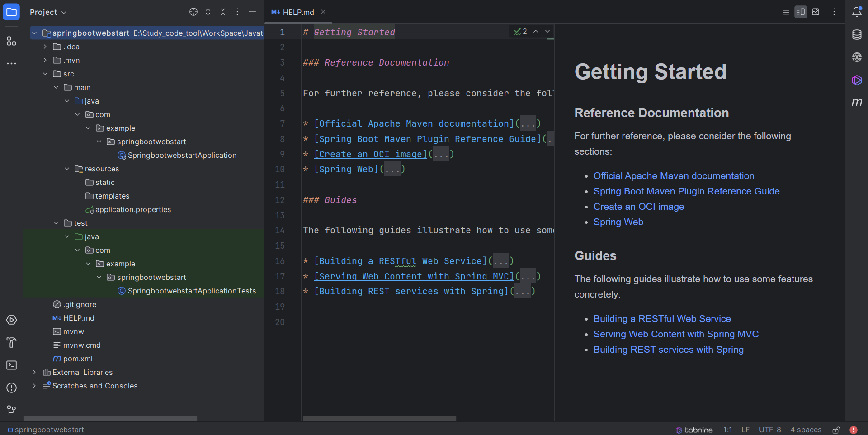
Task: Go to previous highlighted problem arrow
Action: click(x=536, y=31)
